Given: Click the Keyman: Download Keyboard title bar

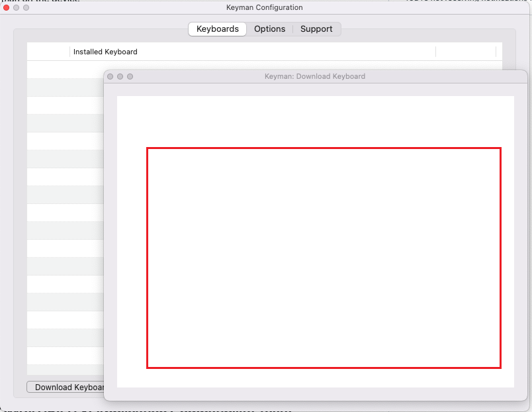Looking at the screenshot, I should [315, 76].
